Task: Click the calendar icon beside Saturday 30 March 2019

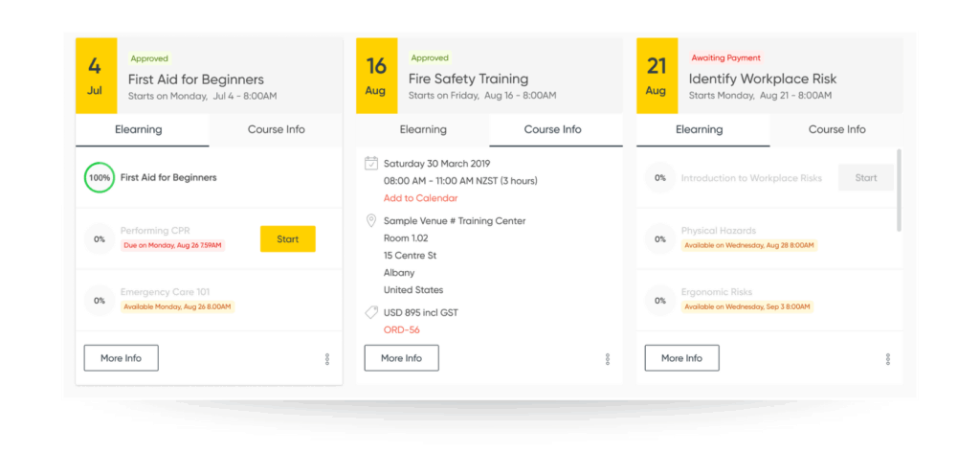Action: click(371, 164)
